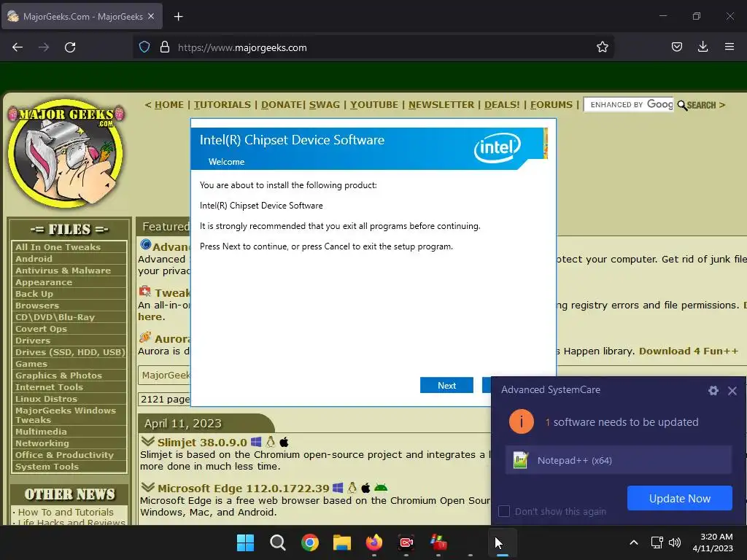Open the Save to Pocket icon
Screen dimensions: 747x560
(x=676, y=47)
